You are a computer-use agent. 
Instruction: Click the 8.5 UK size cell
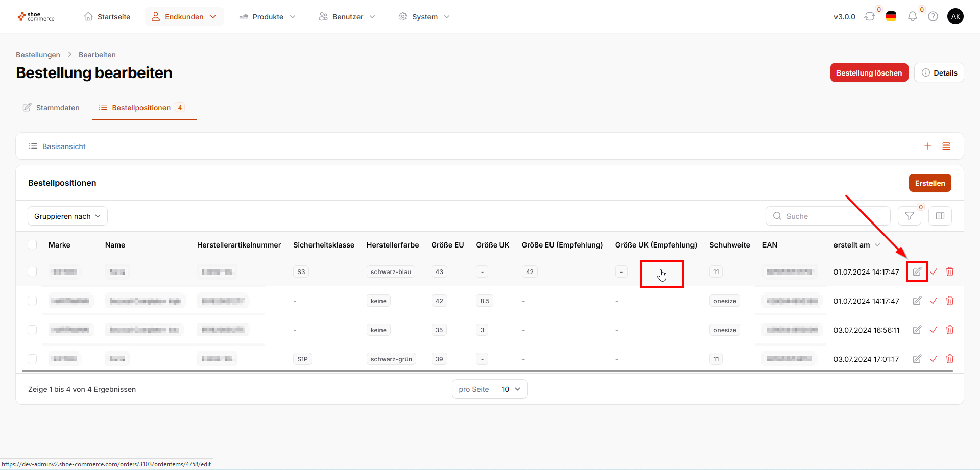485,301
